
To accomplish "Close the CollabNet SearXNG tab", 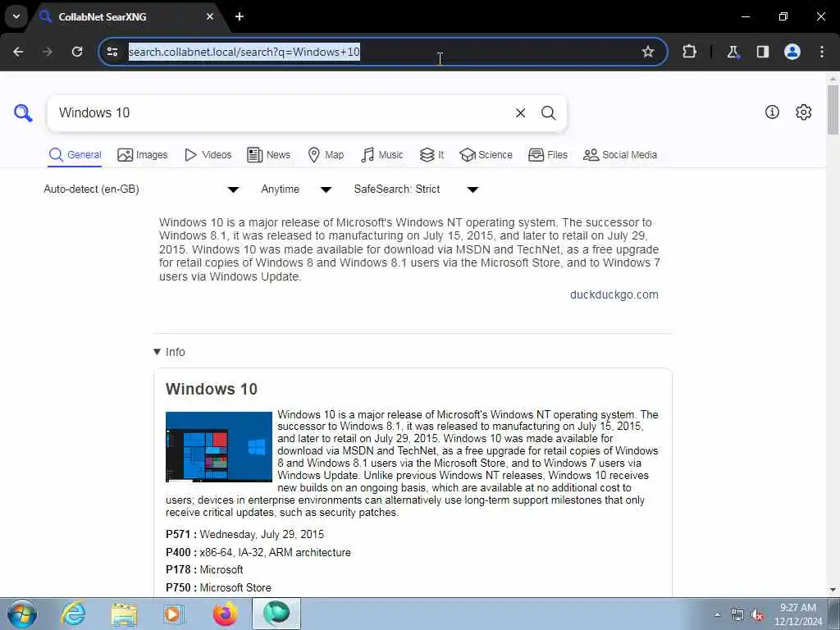I will (210, 16).
